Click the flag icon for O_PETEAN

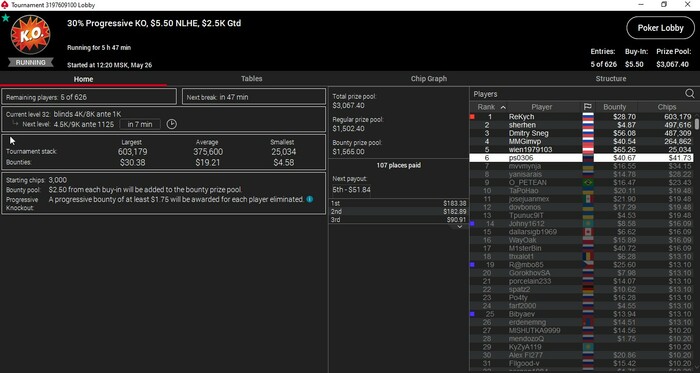point(588,182)
